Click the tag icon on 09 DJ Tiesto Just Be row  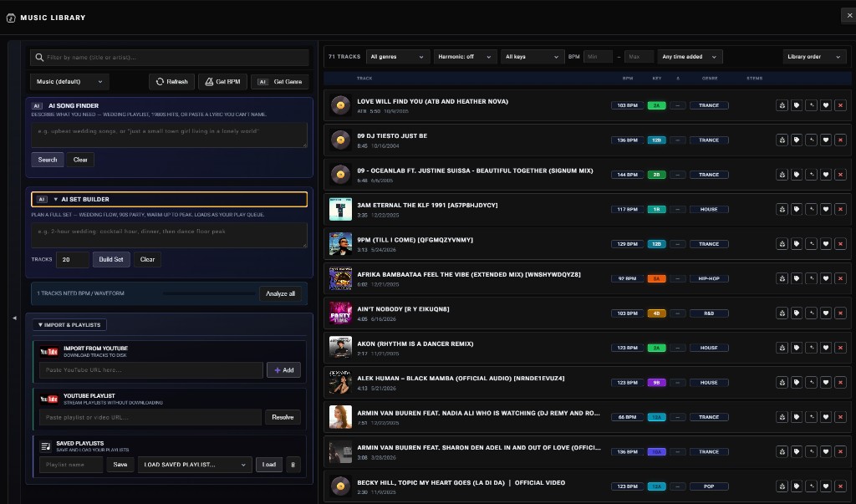click(x=797, y=140)
